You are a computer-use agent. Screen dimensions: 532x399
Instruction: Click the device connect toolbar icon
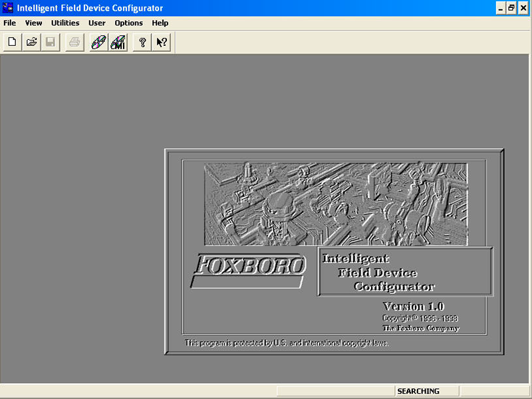[98, 42]
